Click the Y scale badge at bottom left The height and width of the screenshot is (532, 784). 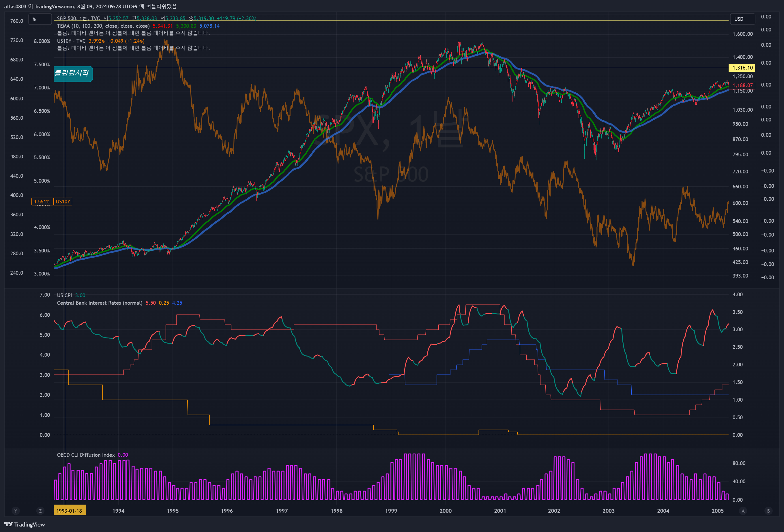16,511
